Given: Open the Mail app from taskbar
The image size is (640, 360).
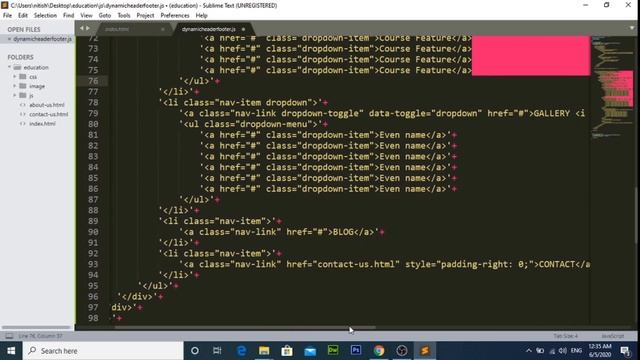Looking at the screenshot, I should [x=310, y=351].
